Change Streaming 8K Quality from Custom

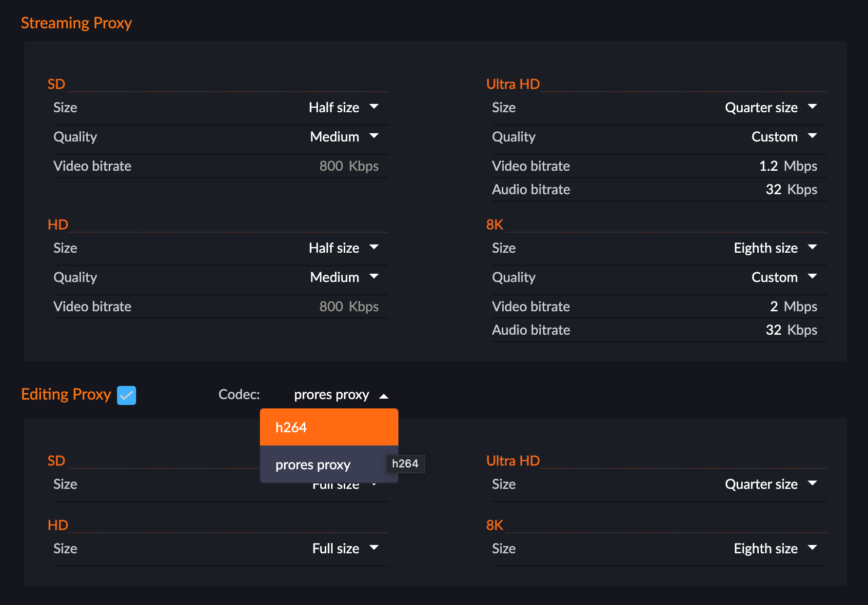[783, 277]
